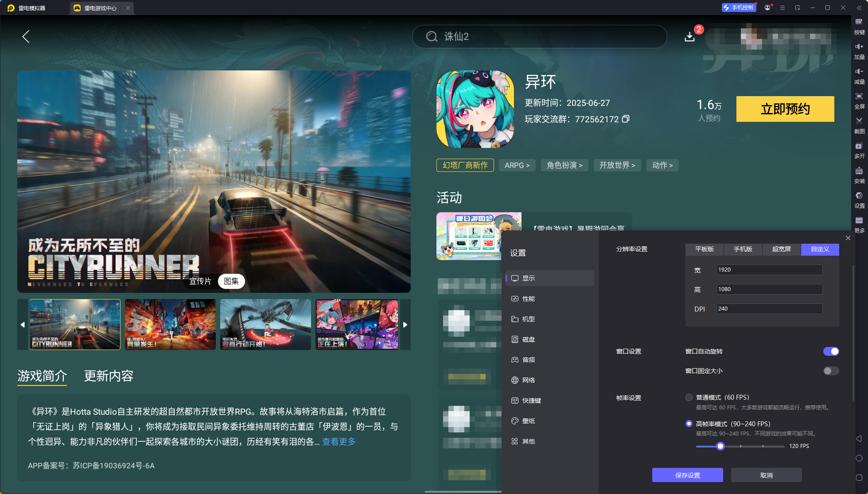Click the FPS slider handle at 120
This screenshot has width=868, height=494.
coord(720,446)
